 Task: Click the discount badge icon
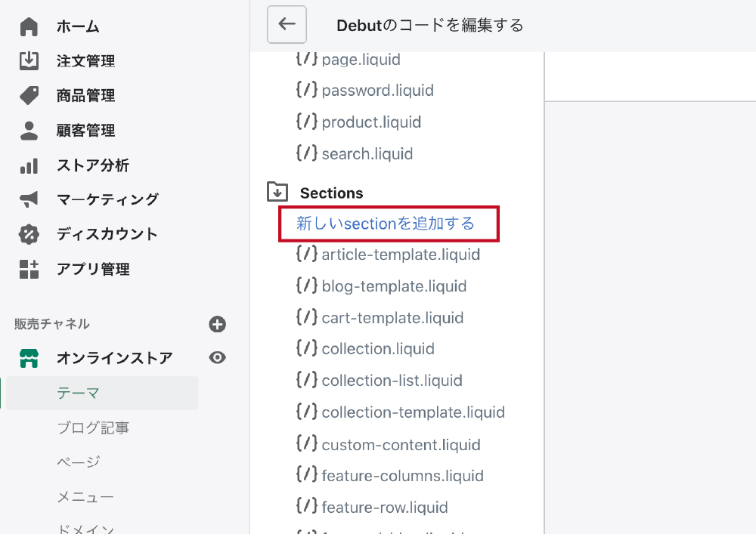[x=29, y=234]
